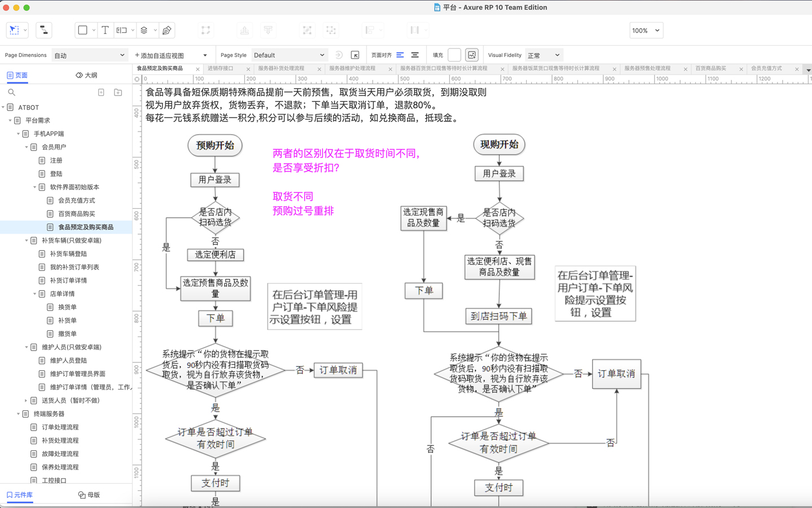
Task: Select the text tool
Action: [x=105, y=30]
